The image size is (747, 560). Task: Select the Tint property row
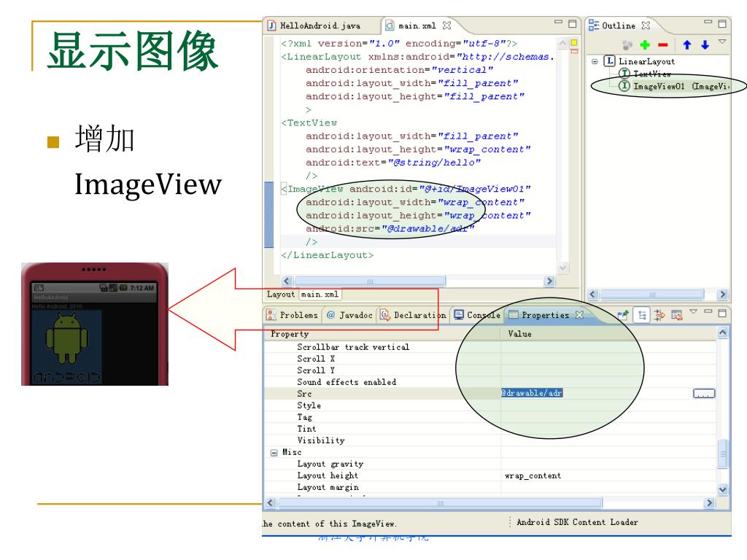click(x=491, y=429)
